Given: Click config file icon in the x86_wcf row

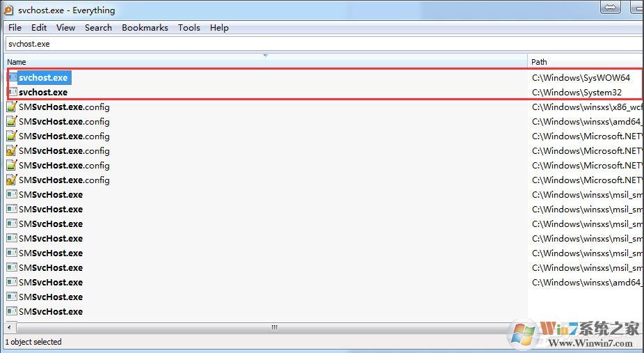Looking at the screenshot, I should [12, 107].
